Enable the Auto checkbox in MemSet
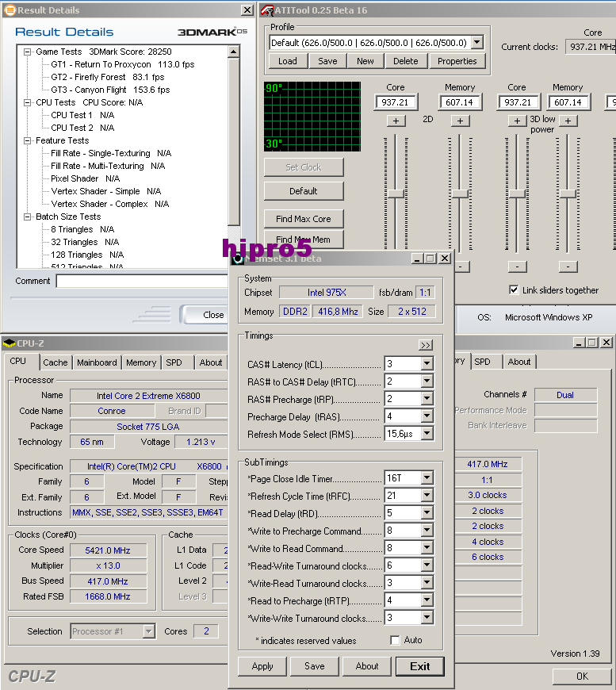The width and height of the screenshot is (616, 690). pos(395,640)
